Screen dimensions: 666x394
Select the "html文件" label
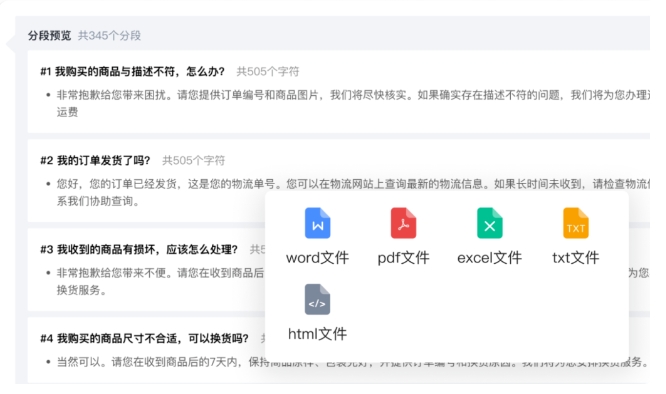317,334
